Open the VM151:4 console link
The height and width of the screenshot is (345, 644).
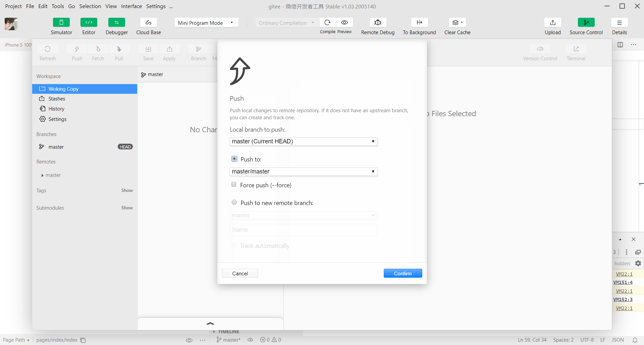(x=623, y=282)
